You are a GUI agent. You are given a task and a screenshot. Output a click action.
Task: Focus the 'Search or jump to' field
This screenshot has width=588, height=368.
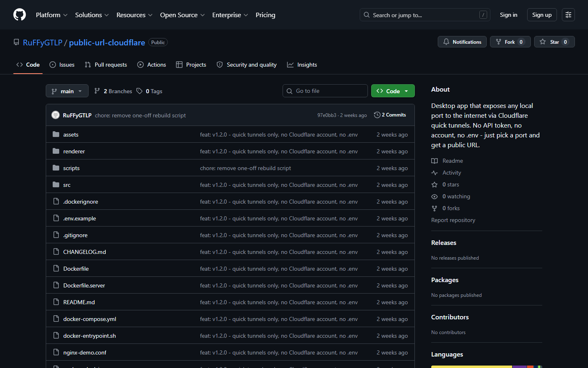point(425,15)
